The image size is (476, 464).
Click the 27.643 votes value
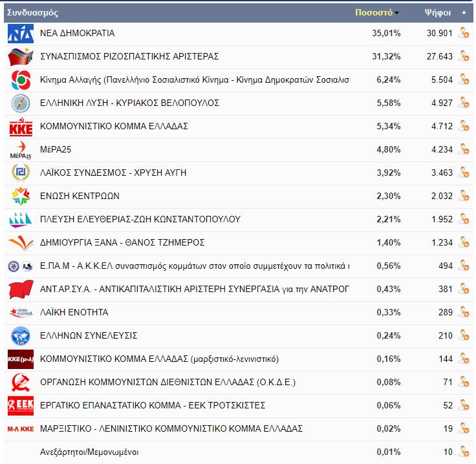[x=440, y=56]
